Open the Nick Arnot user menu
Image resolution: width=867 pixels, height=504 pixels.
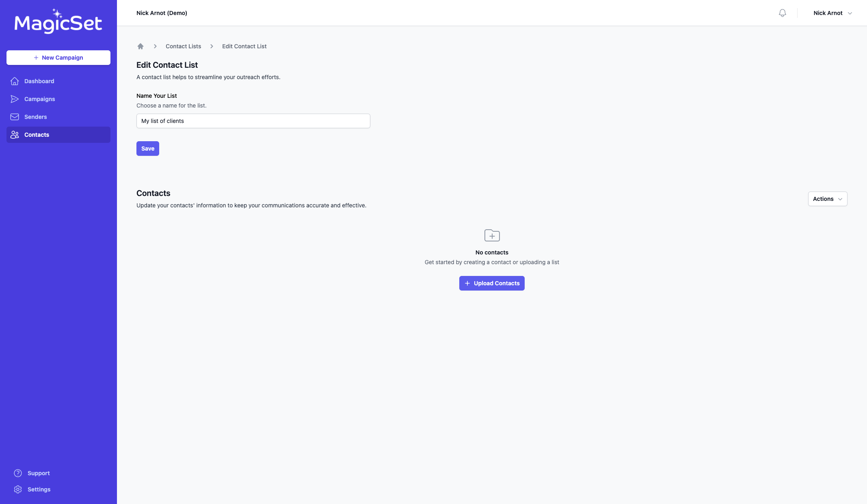click(x=832, y=13)
